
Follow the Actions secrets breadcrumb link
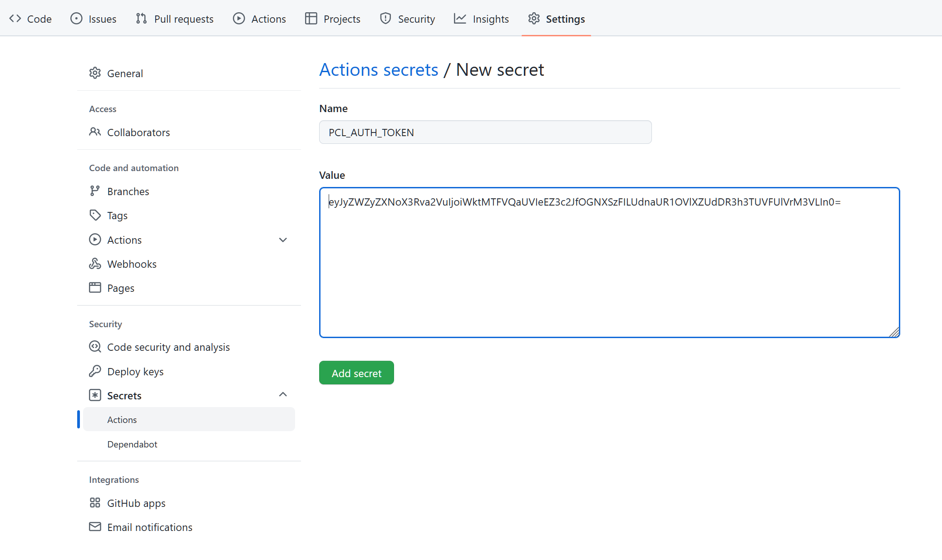(379, 70)
